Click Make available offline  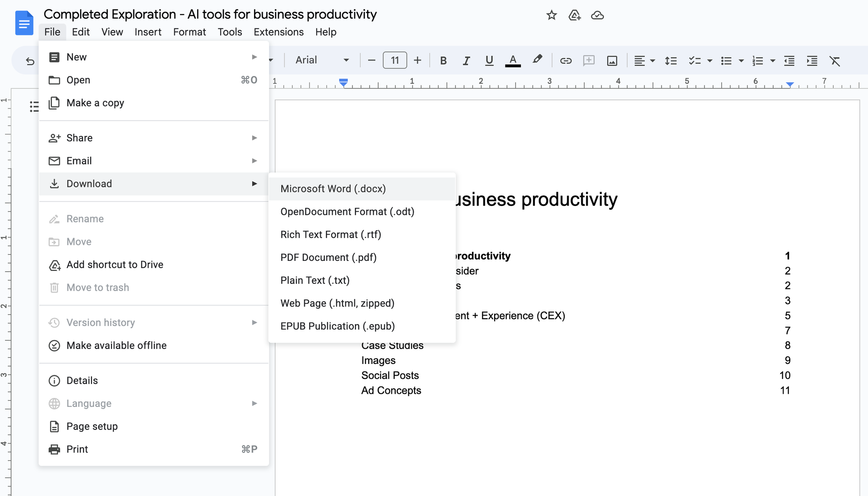tap(116, 345)
